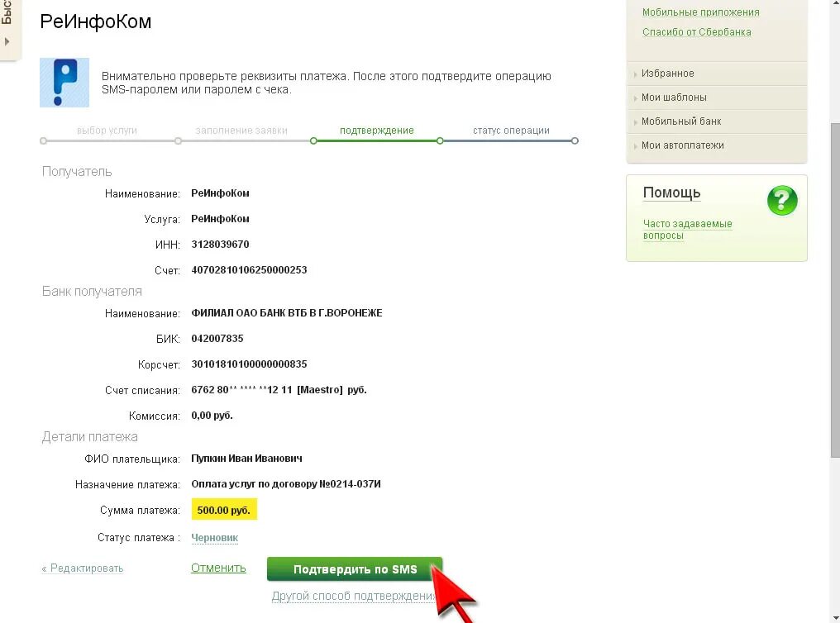Click the БИК value 042007835

(x=217, y=339)
